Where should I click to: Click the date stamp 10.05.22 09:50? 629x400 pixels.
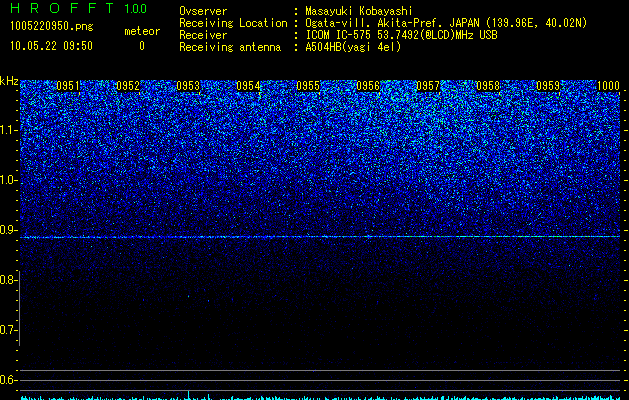tap(51, 46)
